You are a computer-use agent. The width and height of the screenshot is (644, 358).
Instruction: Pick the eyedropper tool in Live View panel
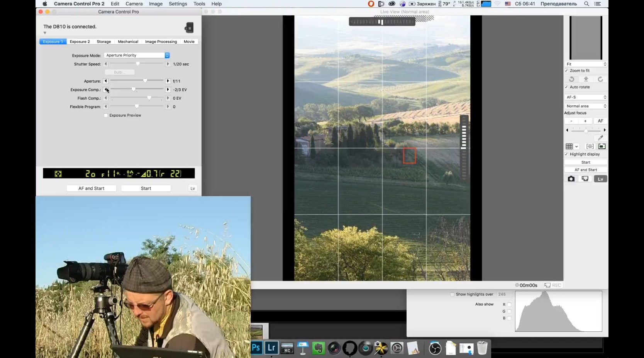click(x=600, y=138)
